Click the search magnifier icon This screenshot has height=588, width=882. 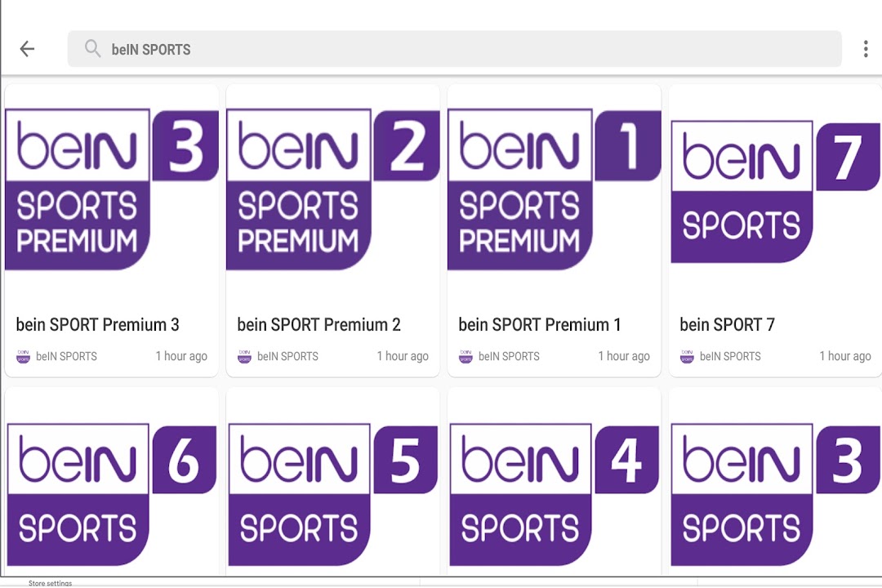point(92,49)
